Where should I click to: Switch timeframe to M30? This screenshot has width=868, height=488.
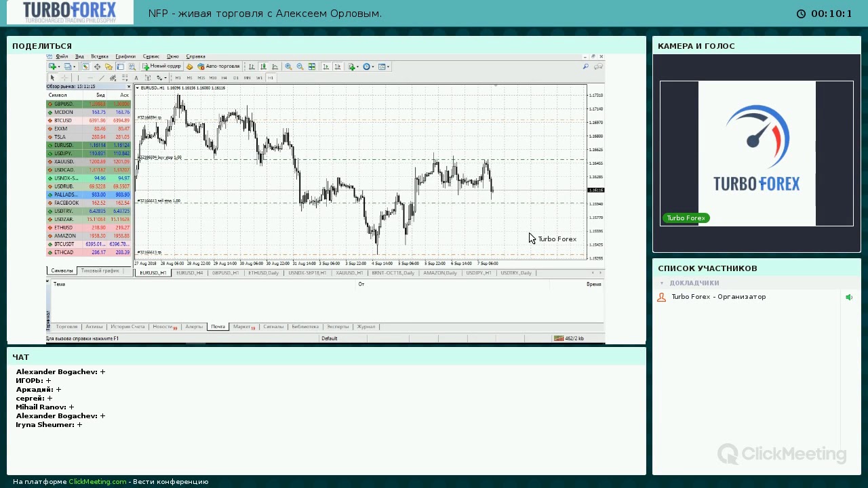tap(213, 78)
